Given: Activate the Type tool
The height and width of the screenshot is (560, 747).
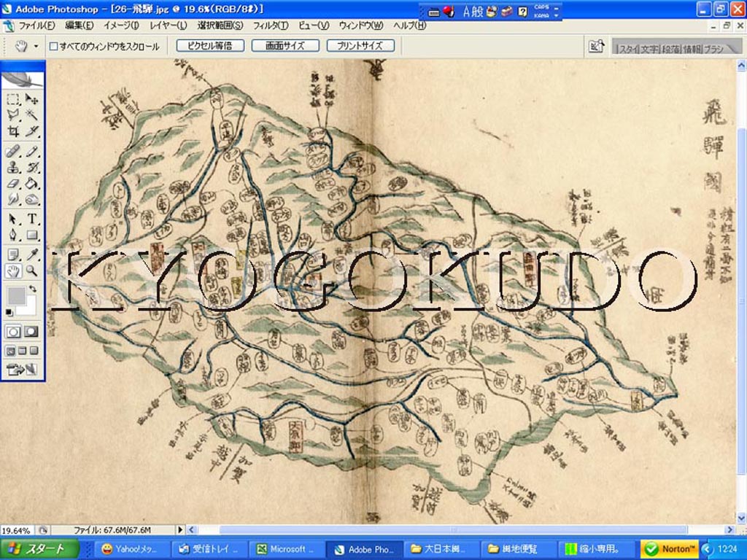Looking at the screenshot, I should [x=31, y=219].
